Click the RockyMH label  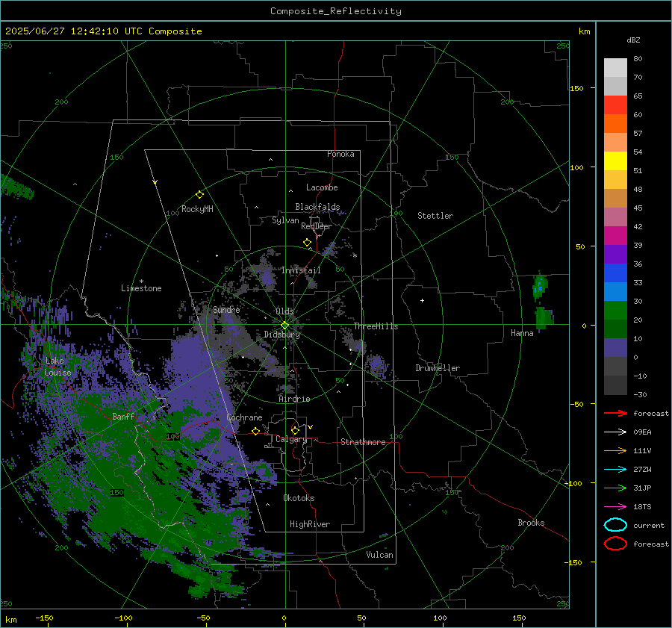(197, 209)
